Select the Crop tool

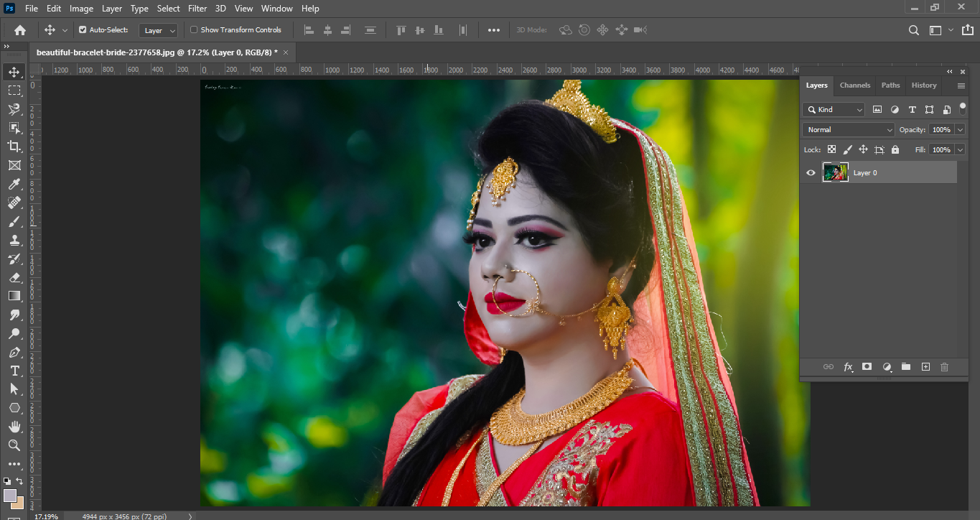click(14, 147)
